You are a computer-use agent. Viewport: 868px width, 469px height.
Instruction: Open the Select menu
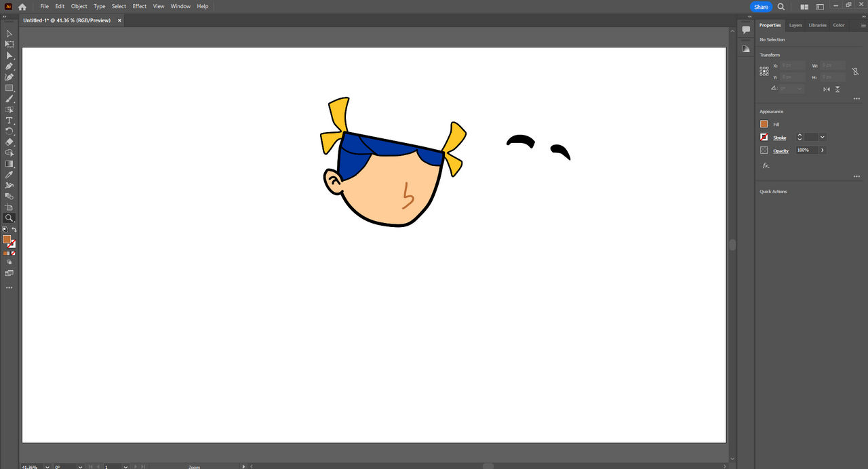click(119, 6)
